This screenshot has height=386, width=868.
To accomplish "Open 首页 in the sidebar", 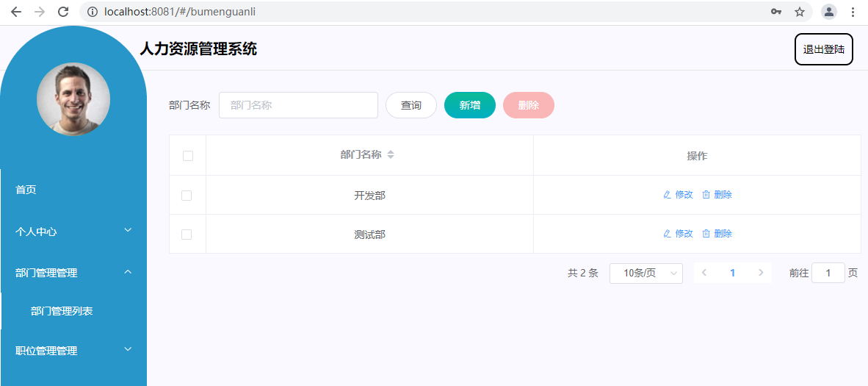I will pyautogui.click(x=26, y=190).
